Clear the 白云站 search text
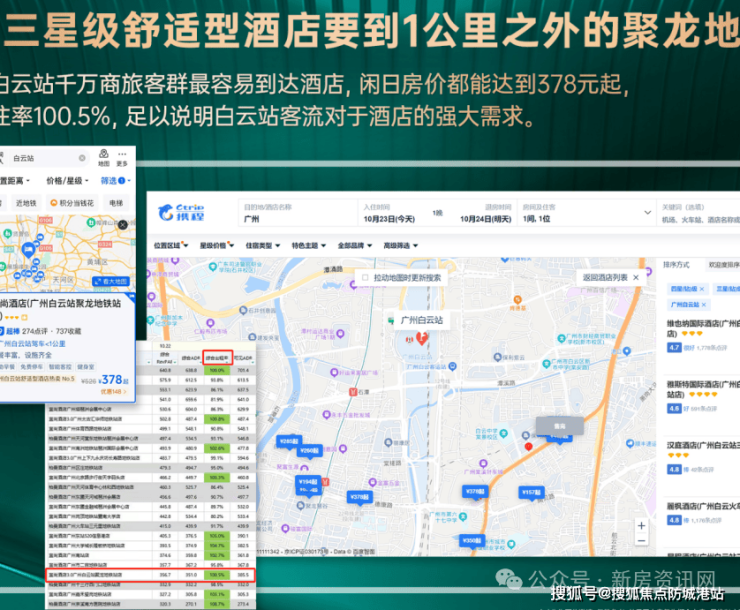Viewport: 740px width, 610px height. [82, 158]
